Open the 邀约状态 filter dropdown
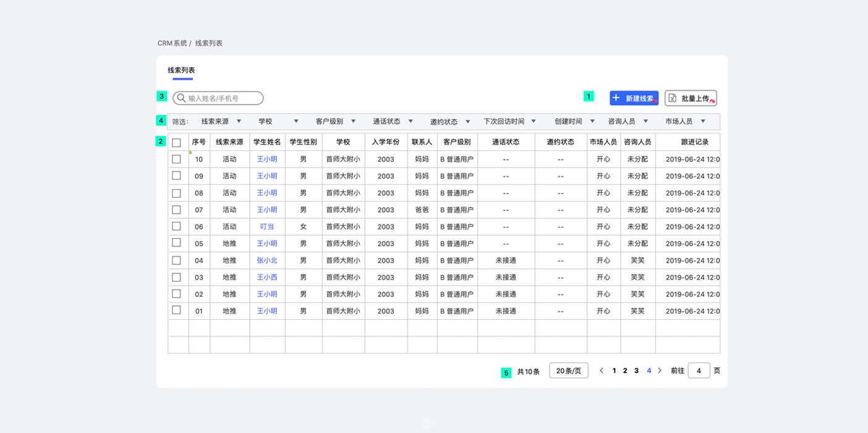The width and height of the screenshot is (868, 433). point(451,121)
